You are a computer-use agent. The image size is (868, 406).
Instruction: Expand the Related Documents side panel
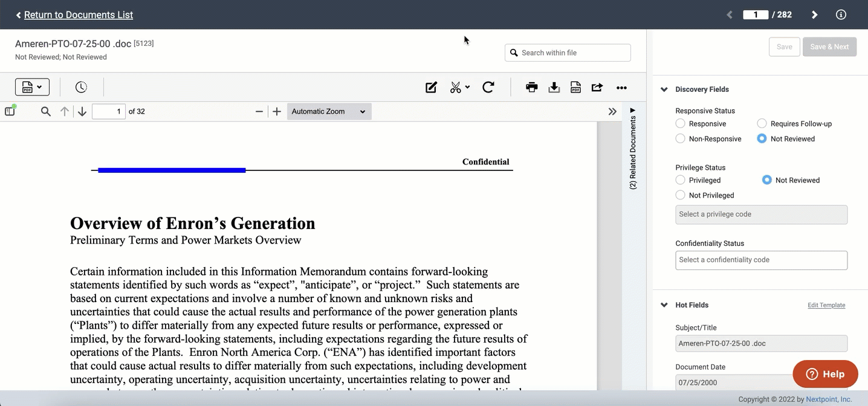tap(633, 148)
